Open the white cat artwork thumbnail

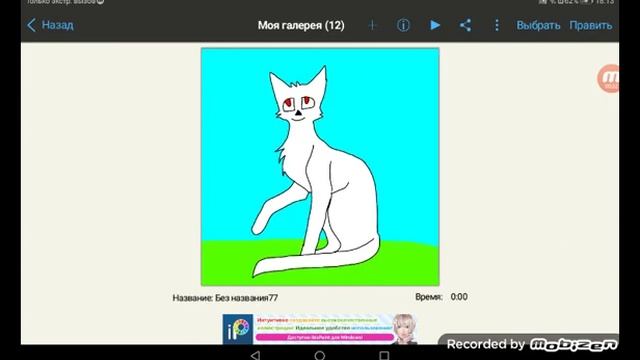tap(320, 167)
